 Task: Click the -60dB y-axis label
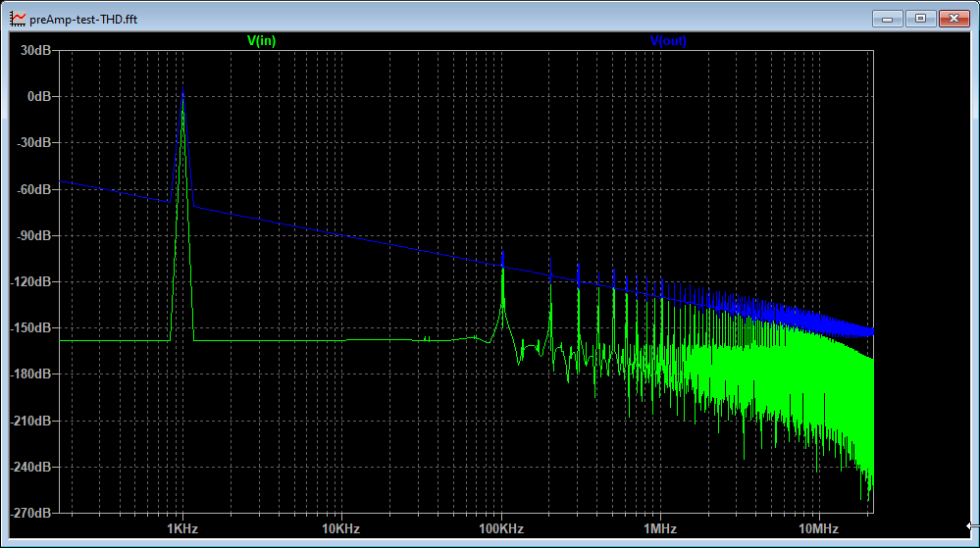pos(33,189)
